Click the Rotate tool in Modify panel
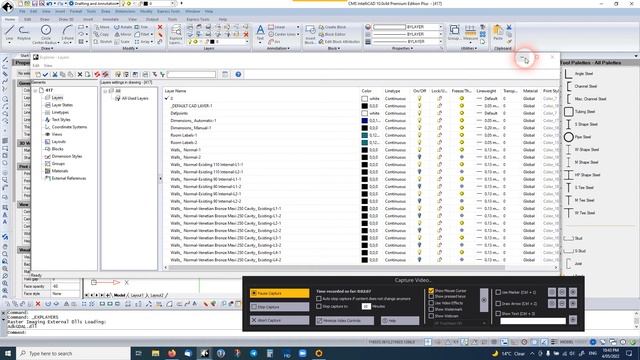The image size is (640, 360). [x=123, y=27]
